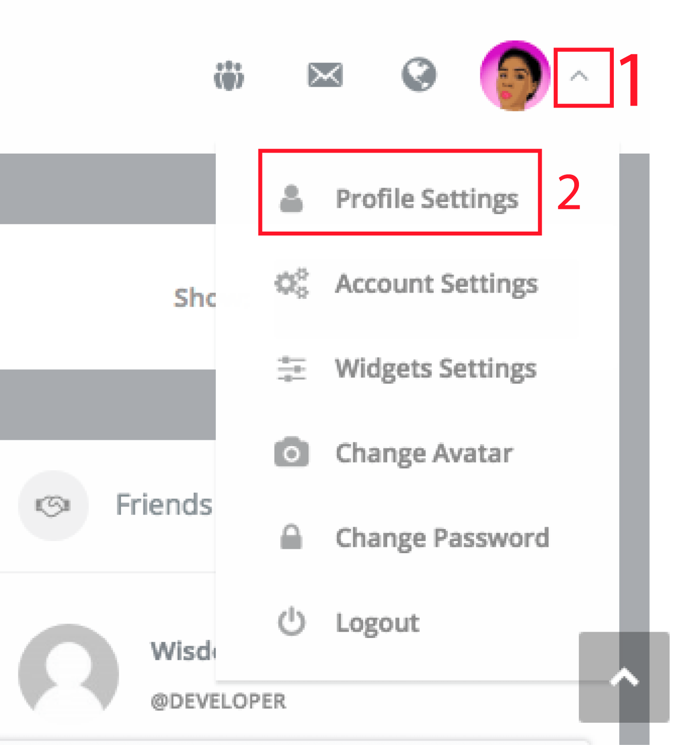The width and height of the screenshot is (700, 745).
Task: Click the Friends section label
Action: click(x=164, y=504)
